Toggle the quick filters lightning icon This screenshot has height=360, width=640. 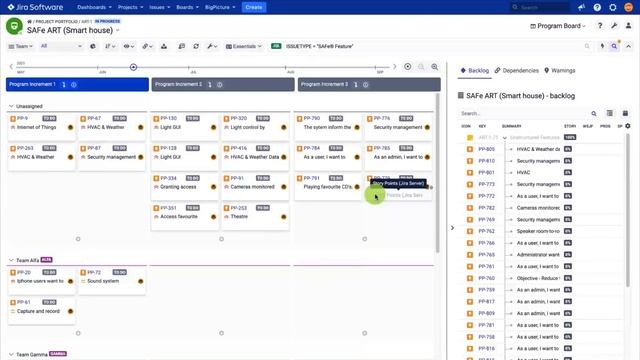tap(602, 46)
